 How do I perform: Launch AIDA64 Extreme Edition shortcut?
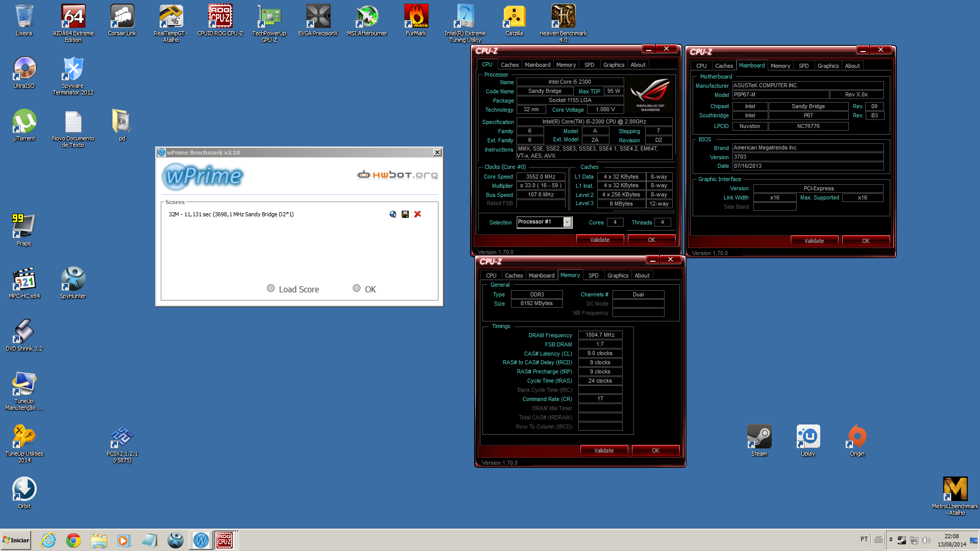point(73,23)
